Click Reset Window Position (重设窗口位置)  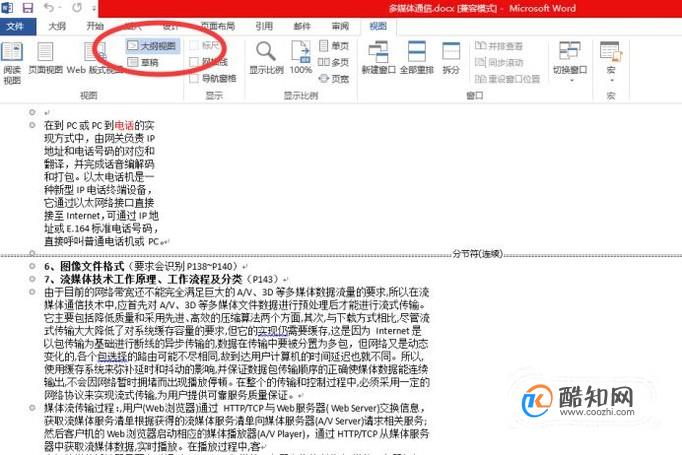(x=507, y=79)
